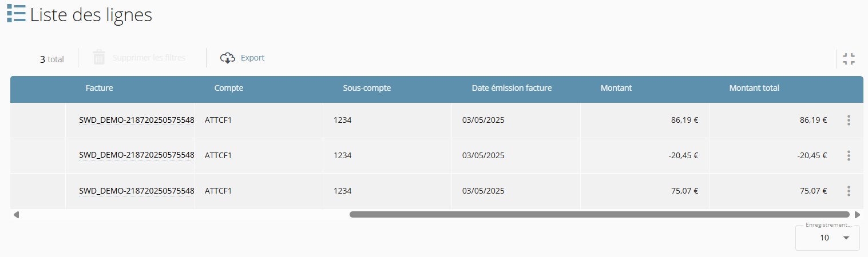
Task: Click the trash icon for Supprimer les filtres
Action: [100, 58]
